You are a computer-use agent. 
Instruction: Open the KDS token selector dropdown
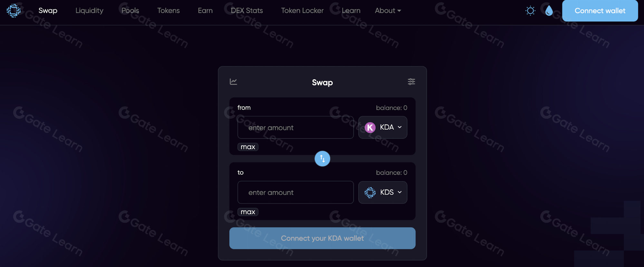(383, 192)
